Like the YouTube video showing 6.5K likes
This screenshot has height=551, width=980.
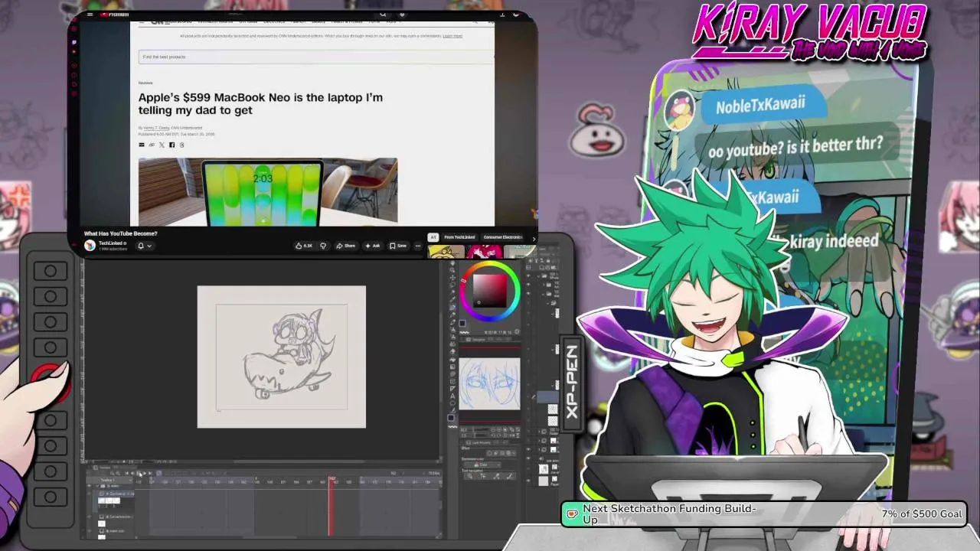(304, 246)
